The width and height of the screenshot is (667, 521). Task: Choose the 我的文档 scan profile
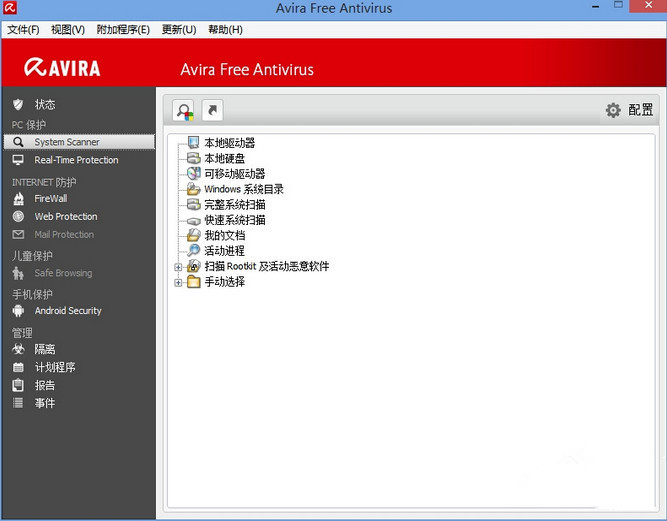(224, 235)
